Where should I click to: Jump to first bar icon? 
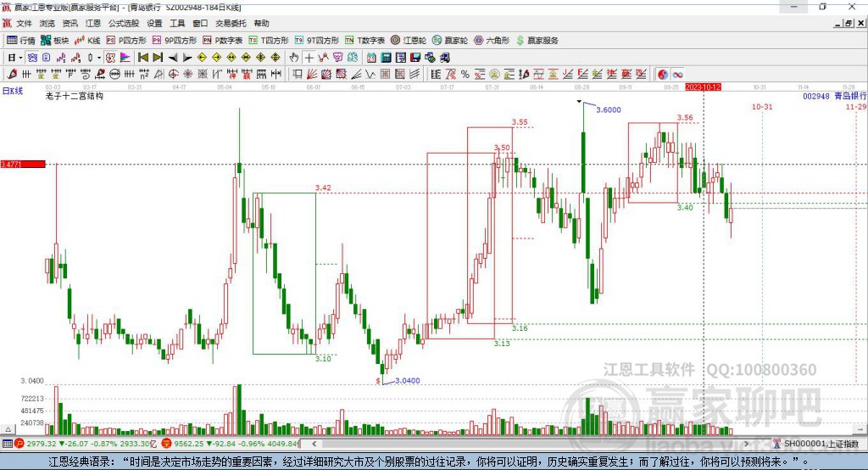coord(142,58)
